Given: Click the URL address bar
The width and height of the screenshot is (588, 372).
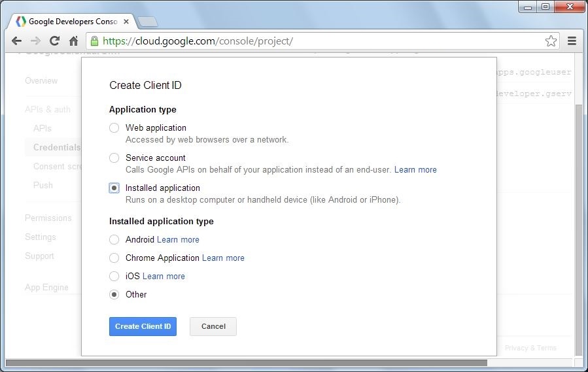Looking at the screenshot, I should [x=322, y=41].
